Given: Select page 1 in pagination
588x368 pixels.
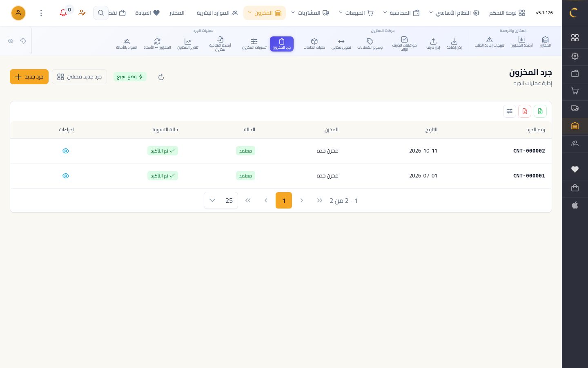Looking at the screenshot, I should point(284,200).
